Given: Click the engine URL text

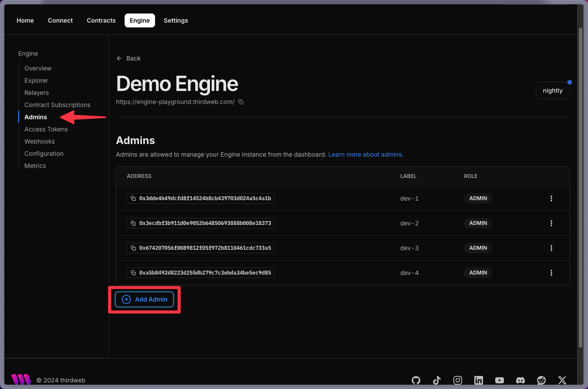Looking at the screenshot, I should coord(175,102).
